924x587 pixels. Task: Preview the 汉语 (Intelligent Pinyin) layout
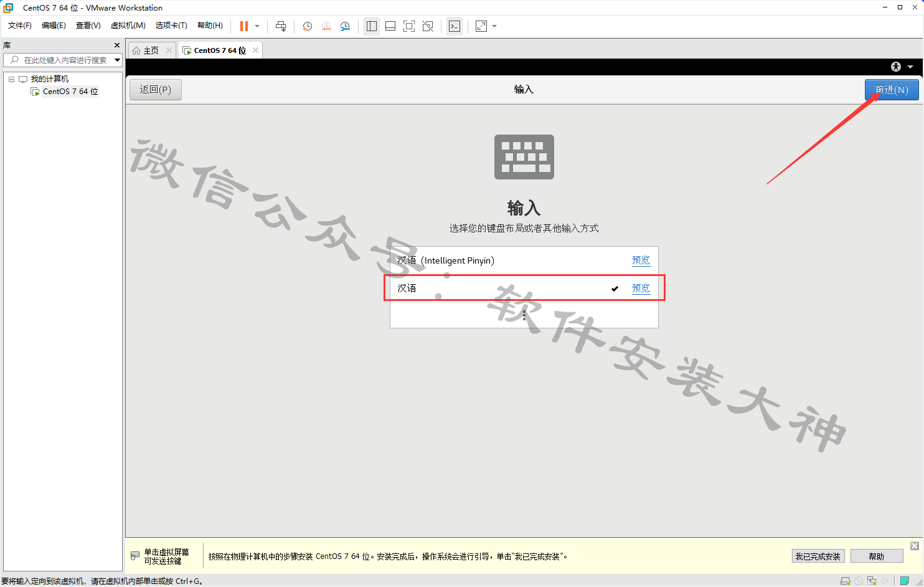click(641, 260)
